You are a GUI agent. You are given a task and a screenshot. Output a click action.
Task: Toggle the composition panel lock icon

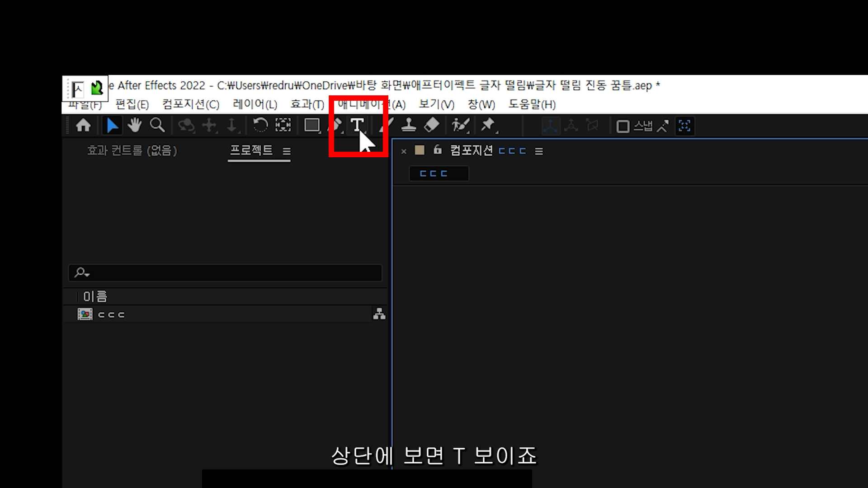[x=437, y=150]
